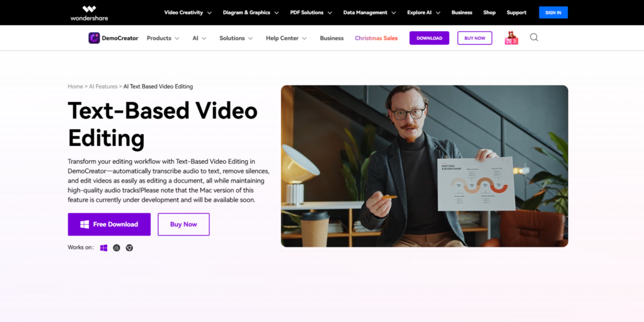Screen dimensions: 644x322
Task: Expand the Solutions dropdown
Action: (236, 38)
